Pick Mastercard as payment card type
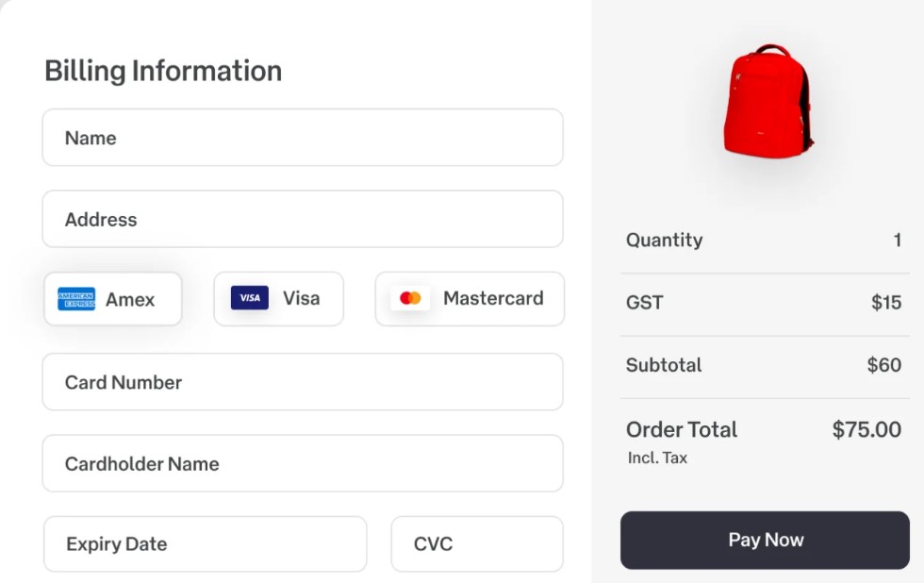 click(470, 299)
